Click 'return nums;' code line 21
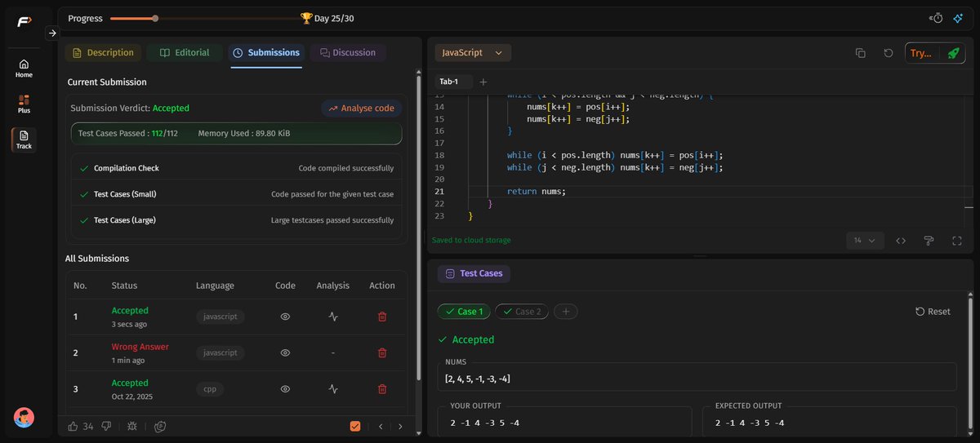 click(536, 191)
